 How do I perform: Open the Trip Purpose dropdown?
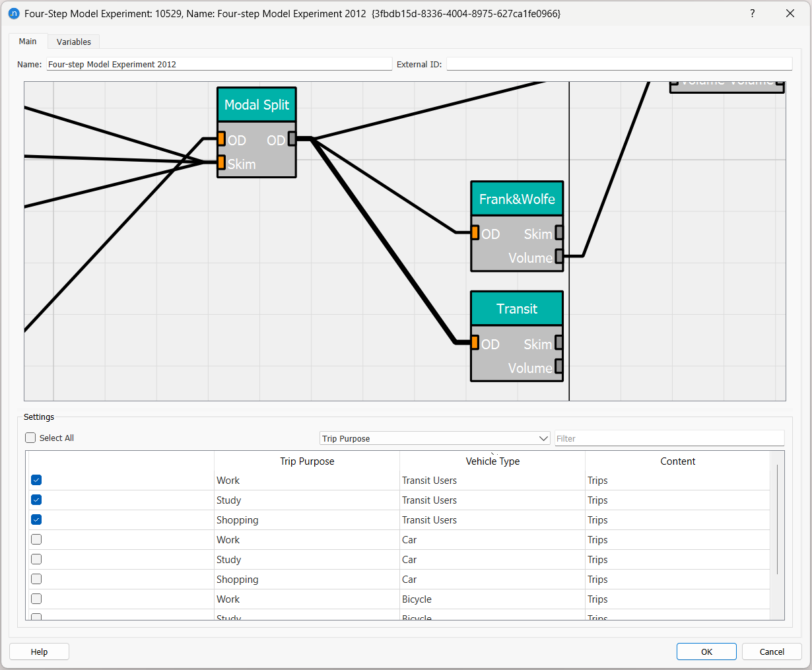click(x=435, y=438)
